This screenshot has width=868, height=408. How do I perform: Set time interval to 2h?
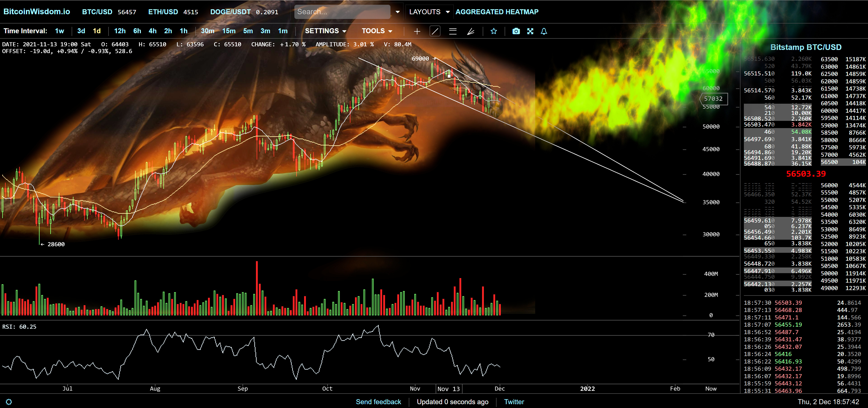(168, 31)
